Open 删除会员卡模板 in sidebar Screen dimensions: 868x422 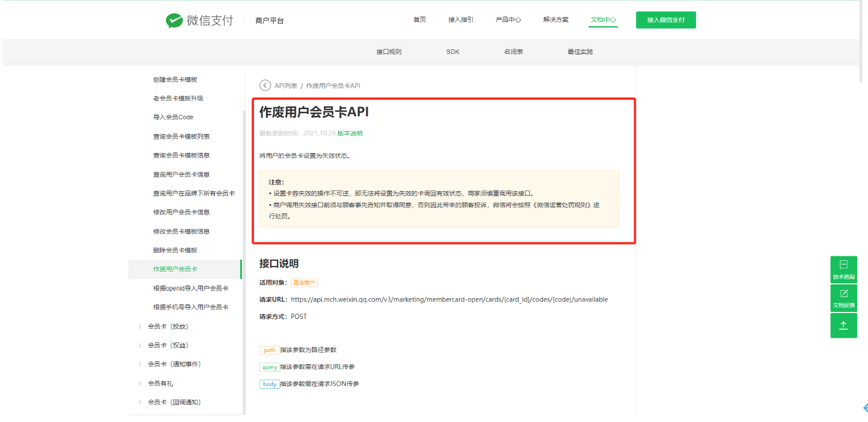[175, 251]
